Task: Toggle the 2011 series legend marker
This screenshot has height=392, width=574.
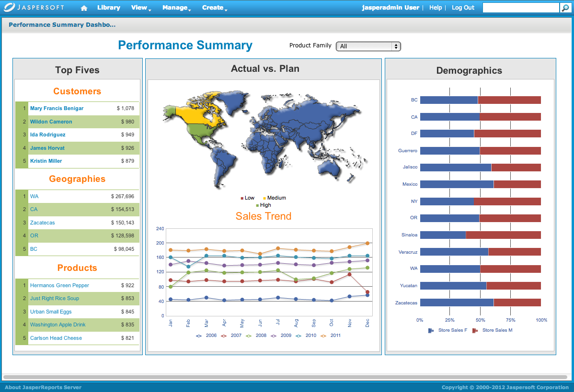Action: click(x=323, y=336)
